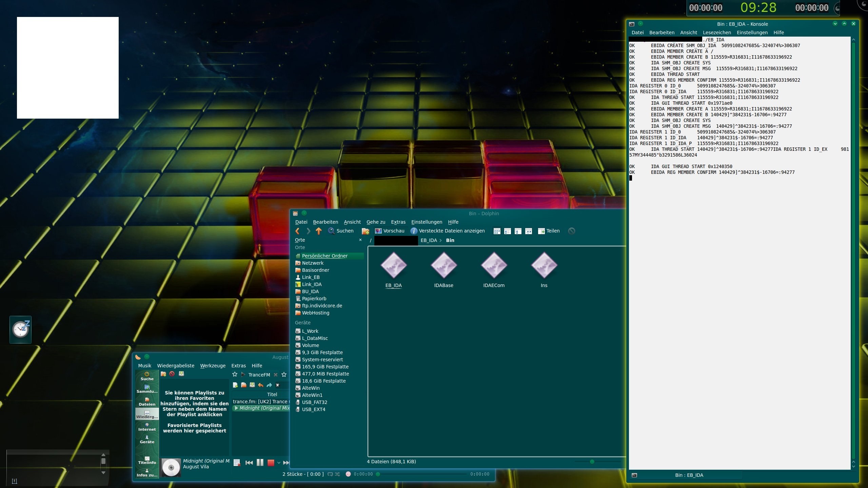Toggle Versteckte Dateien anzeigen
This screenshot has width=868, height=488.
coord(448,231)
